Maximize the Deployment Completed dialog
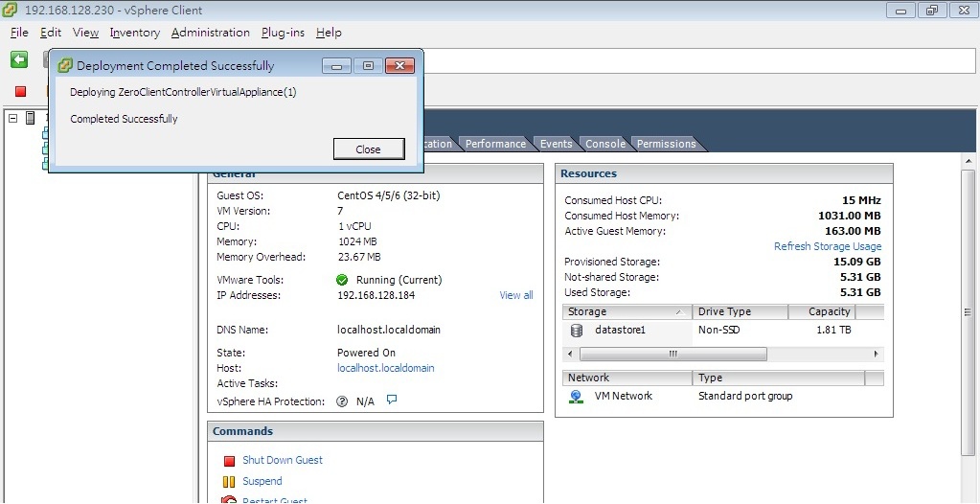Screen dimensions: 980x504 coord(368,66)
